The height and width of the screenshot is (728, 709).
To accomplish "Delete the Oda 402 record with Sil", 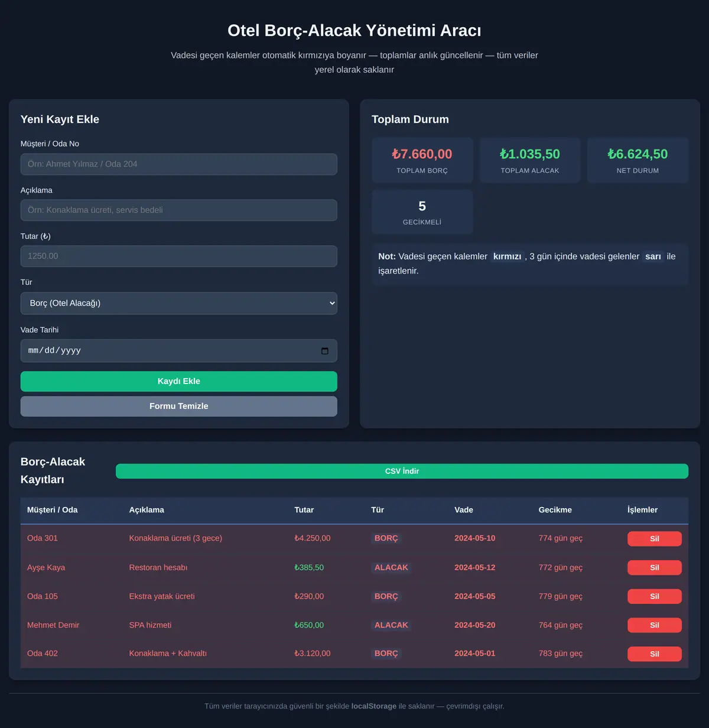I will coord(654,654).
